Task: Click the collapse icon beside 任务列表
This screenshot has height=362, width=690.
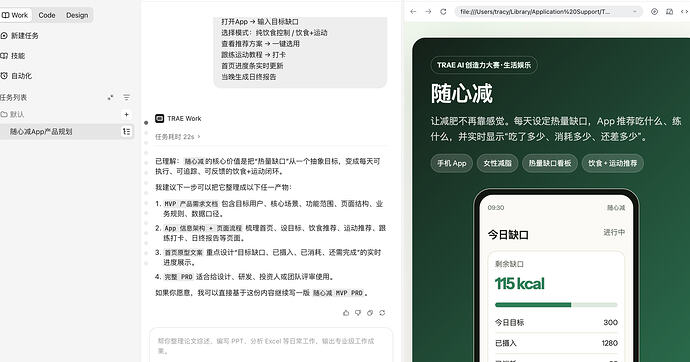Action: tap(110, 97)
